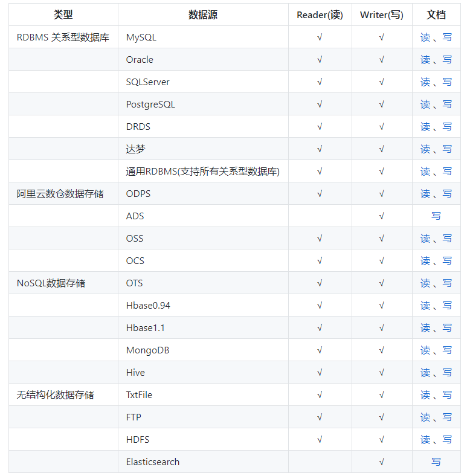This screenshot has width=470, height=476.
Task: Open the Oracle write doc link
Action: [447, 59]
